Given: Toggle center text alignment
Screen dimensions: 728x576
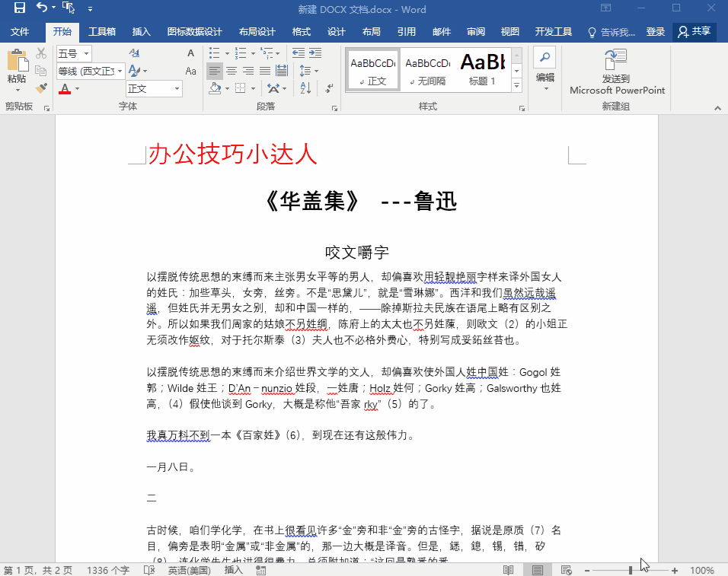Looking at the screenshot, I should (231, 71).
